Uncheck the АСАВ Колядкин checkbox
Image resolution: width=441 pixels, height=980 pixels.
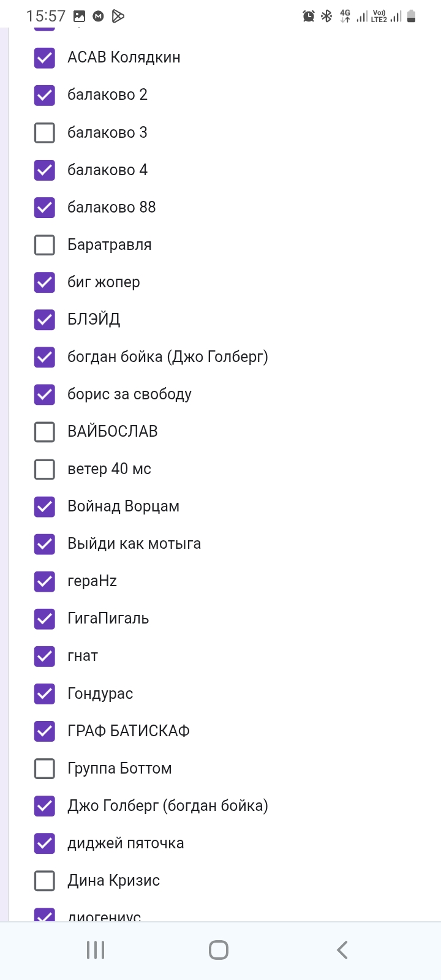pos(45,58)
